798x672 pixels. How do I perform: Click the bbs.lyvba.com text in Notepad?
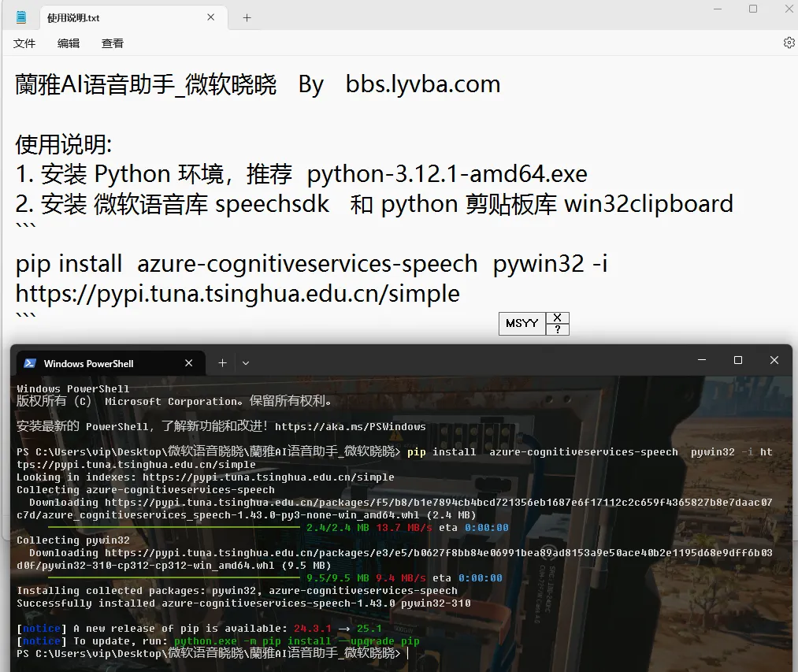click(x=423, y=84)
